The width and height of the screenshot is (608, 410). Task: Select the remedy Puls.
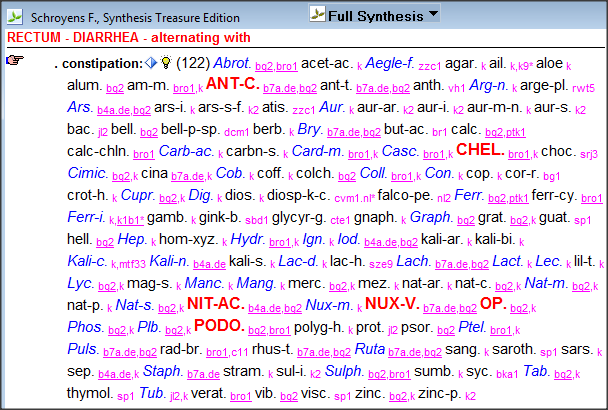[83, 349]
